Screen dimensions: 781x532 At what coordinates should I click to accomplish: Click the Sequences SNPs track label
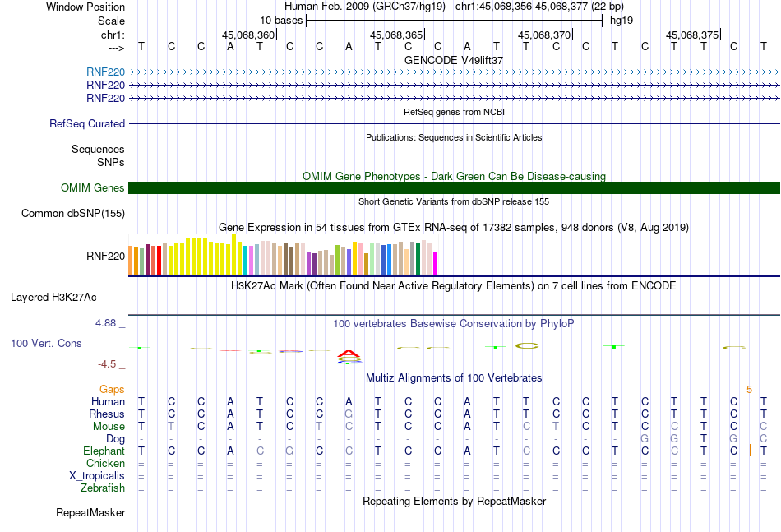[98, 155]
